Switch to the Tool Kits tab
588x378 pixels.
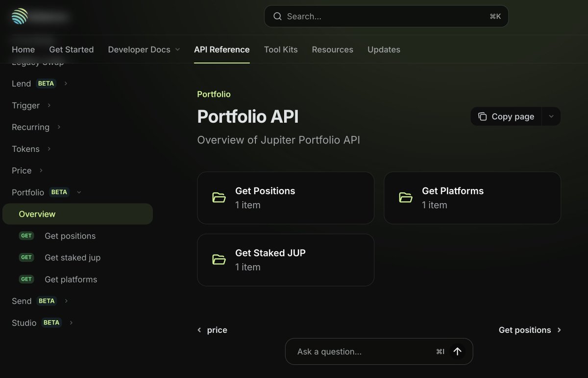pos(281,49)
